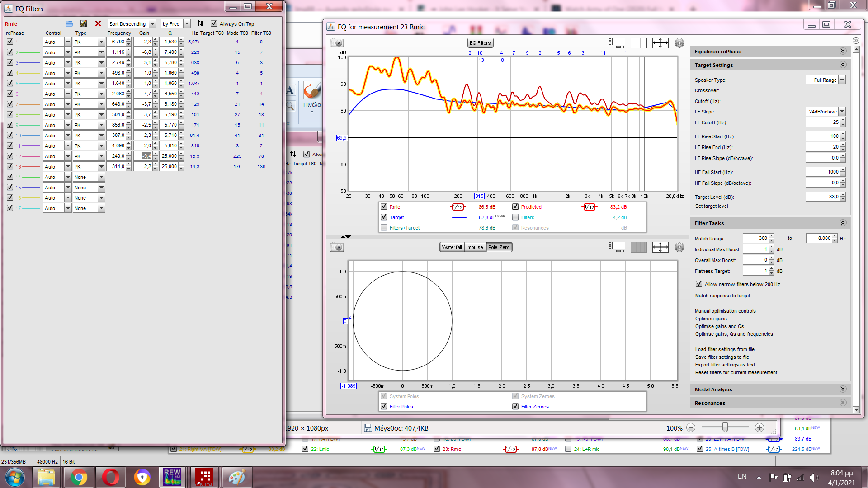868x488 pixels.
Task: Click the frequency axis grid toggle icon
Action: point(638,43)
